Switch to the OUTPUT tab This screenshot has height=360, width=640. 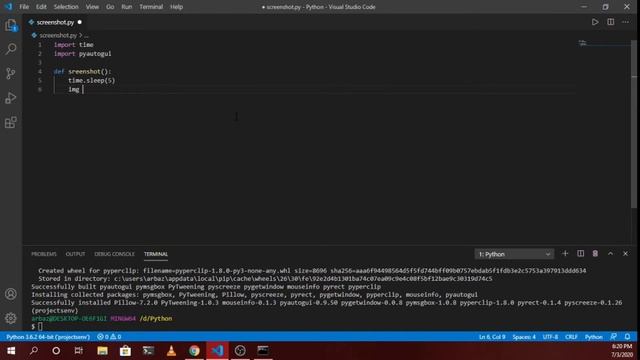click(76, 254)
